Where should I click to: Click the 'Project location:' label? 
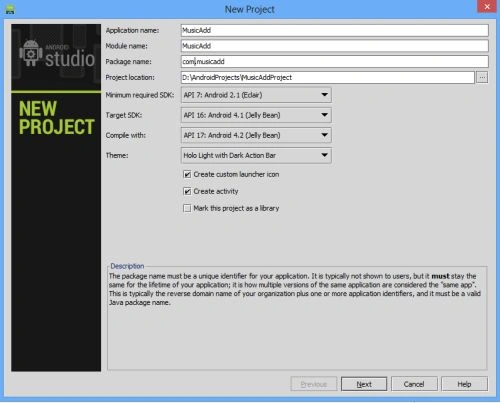(x=130, y=77)
